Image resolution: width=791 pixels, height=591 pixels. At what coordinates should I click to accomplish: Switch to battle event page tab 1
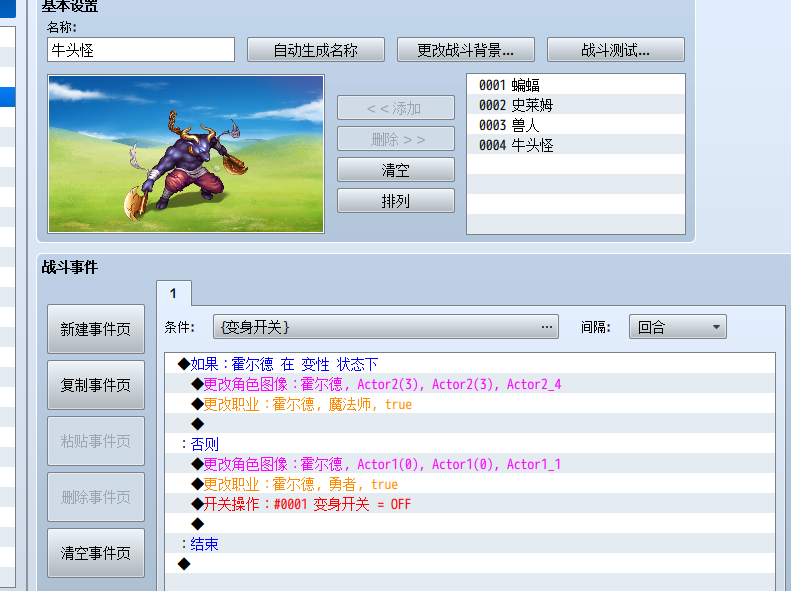[174, 293]
